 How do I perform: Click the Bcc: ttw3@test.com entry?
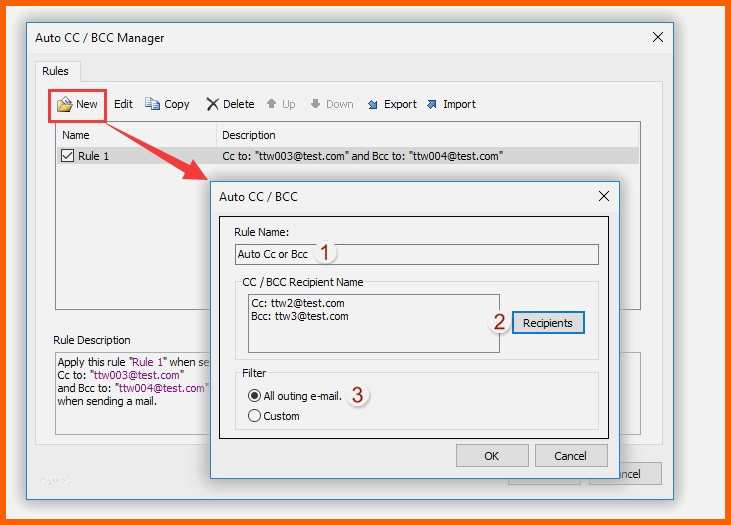pos(300,316)
